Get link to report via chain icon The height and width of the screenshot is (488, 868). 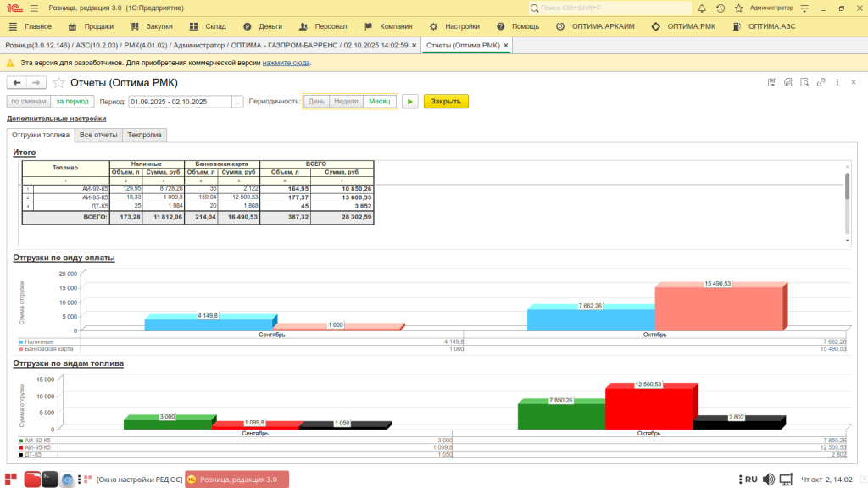[x=821, y=82]
